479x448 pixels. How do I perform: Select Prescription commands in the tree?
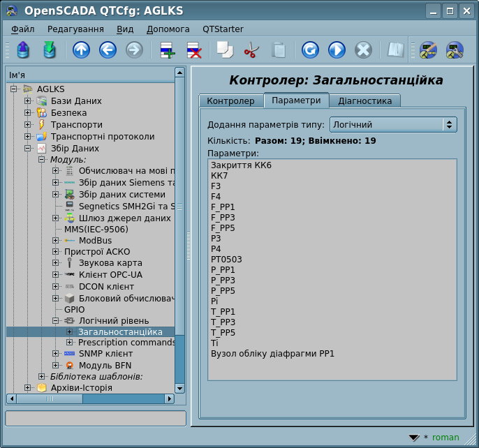click(x=126, y=343)
